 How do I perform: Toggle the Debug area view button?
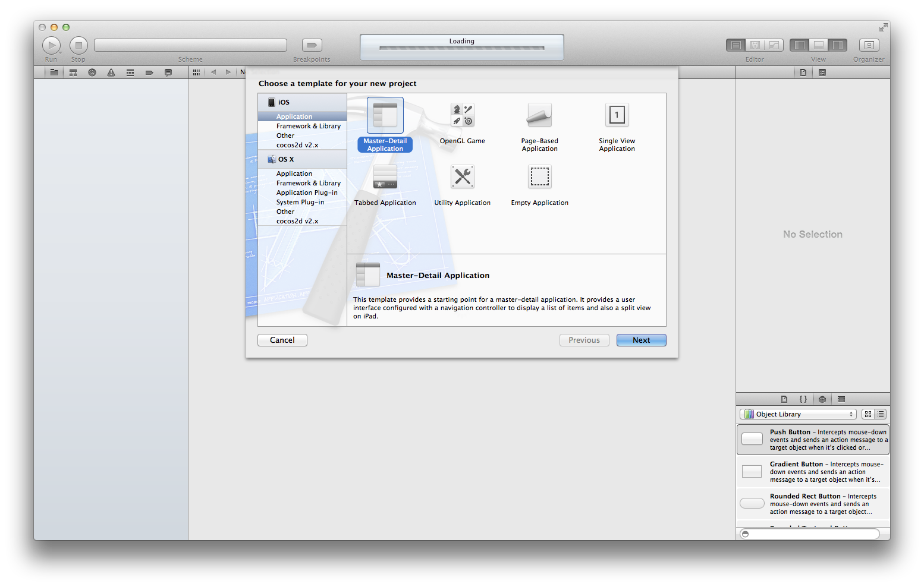819,45
